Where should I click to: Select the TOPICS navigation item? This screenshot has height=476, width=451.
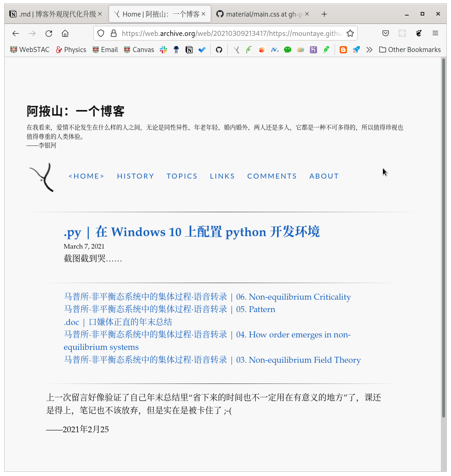tap(182, 176)
